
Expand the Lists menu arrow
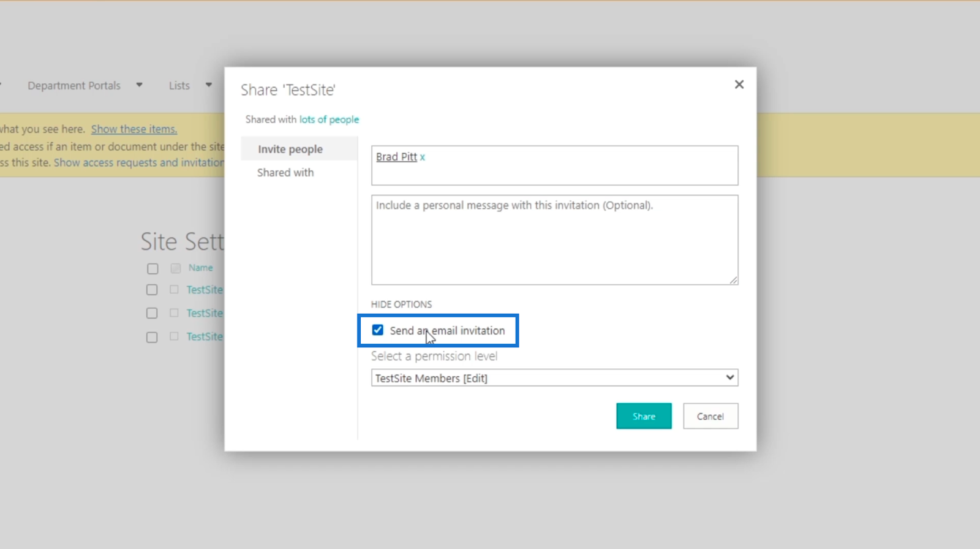pos(209,85)
